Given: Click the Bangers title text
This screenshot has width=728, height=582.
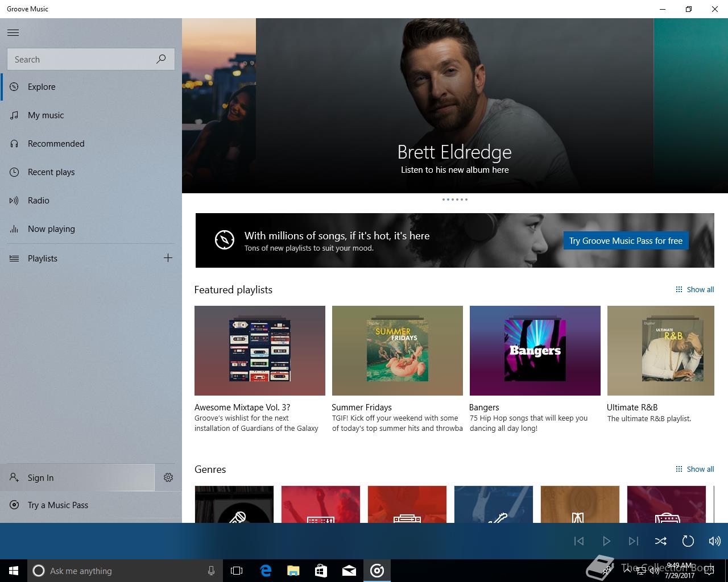Looking at the screenshot, I should click(x=484, y=408).
